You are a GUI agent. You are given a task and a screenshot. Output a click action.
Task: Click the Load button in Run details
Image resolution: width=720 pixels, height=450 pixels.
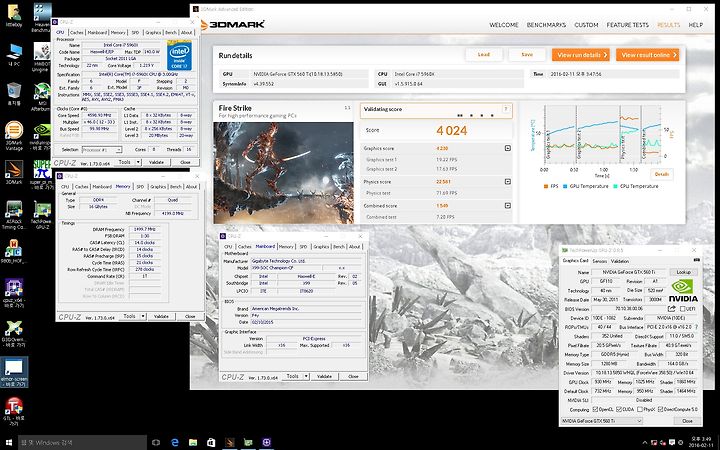tap(484, 55)
